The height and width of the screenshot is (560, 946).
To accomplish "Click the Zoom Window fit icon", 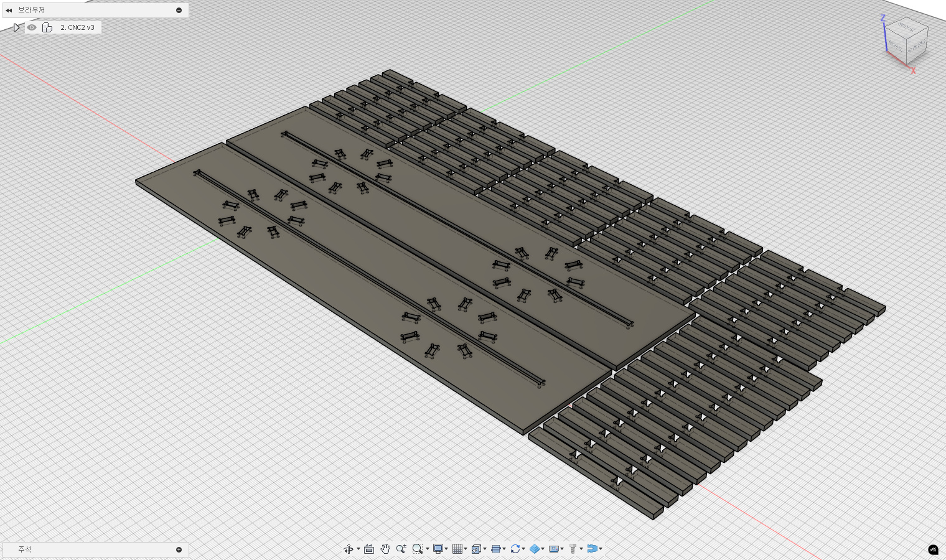I will 417,549.
